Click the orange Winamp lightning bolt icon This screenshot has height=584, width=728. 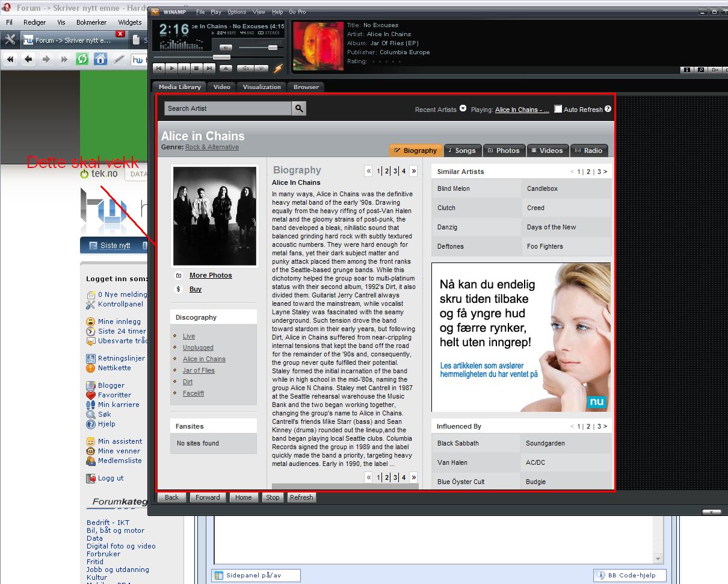tap(278, 69)
